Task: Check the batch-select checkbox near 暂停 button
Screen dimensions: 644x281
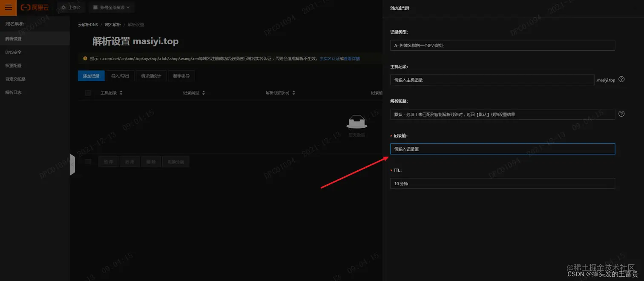Action: coord(88,162)
